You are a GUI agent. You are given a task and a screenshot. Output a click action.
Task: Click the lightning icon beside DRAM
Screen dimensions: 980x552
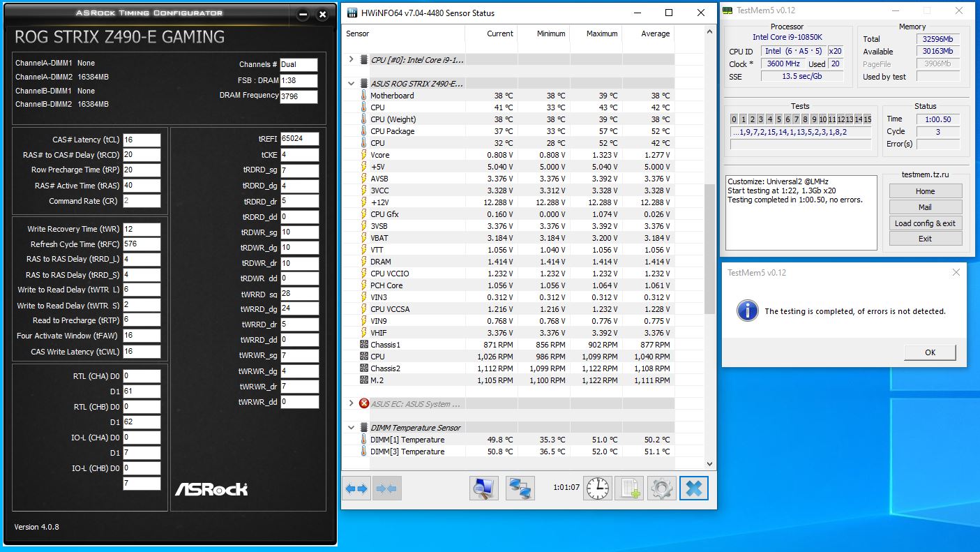coord(363,262)
